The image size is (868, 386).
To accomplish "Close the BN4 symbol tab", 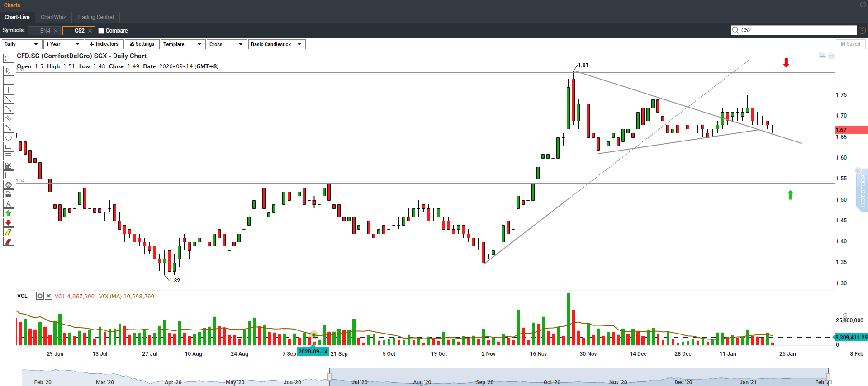I will 56,31.
